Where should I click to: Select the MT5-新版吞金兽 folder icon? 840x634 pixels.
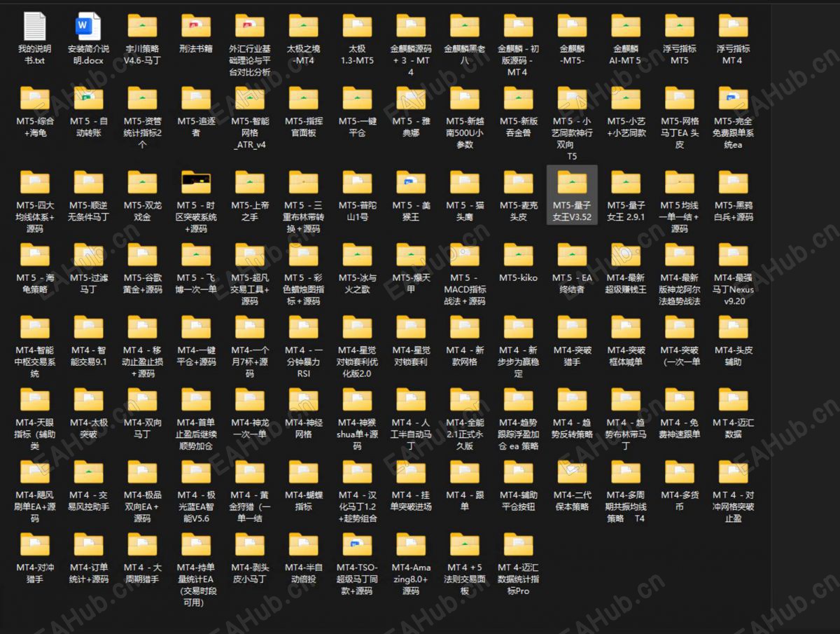point(518,98)
